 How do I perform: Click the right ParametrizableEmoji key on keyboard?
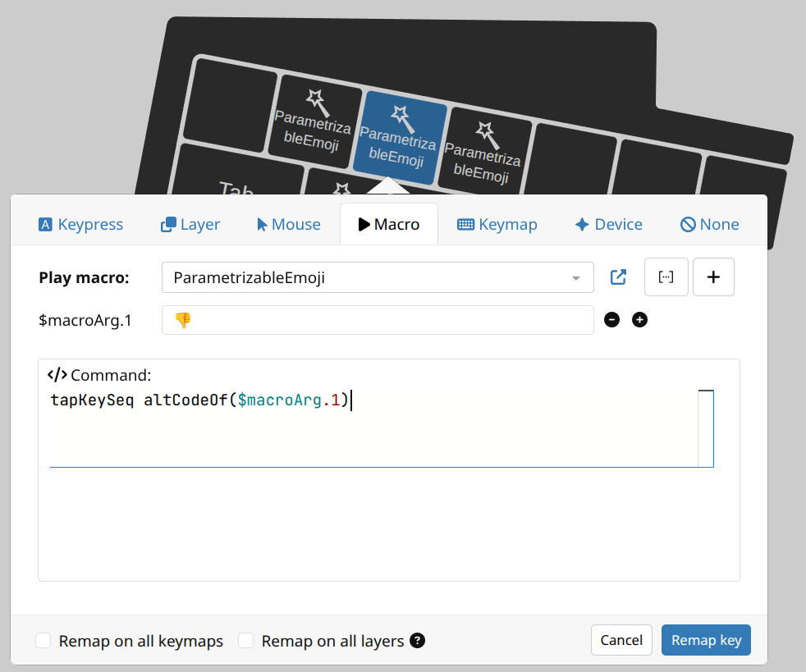[x=485, y=152]
